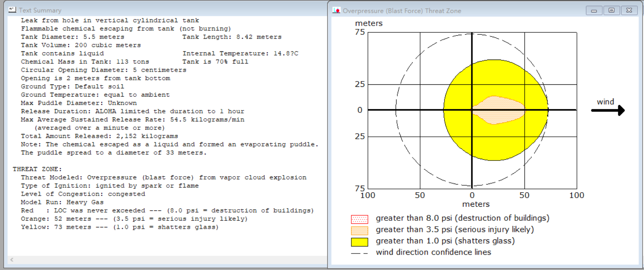Screen dimensions: 644x270
Task: Click the 'wind' label beside arrow
Action: coord(605,102)
